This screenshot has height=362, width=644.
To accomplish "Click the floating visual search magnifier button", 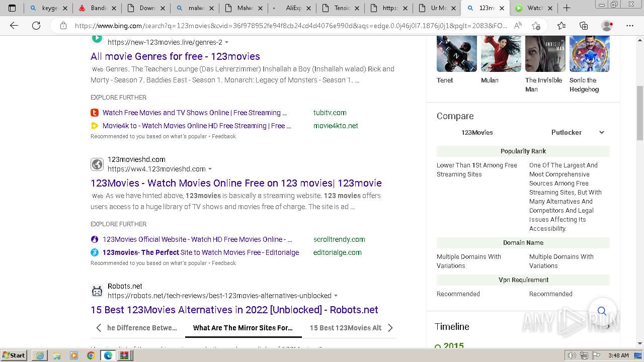I will 602,311.
